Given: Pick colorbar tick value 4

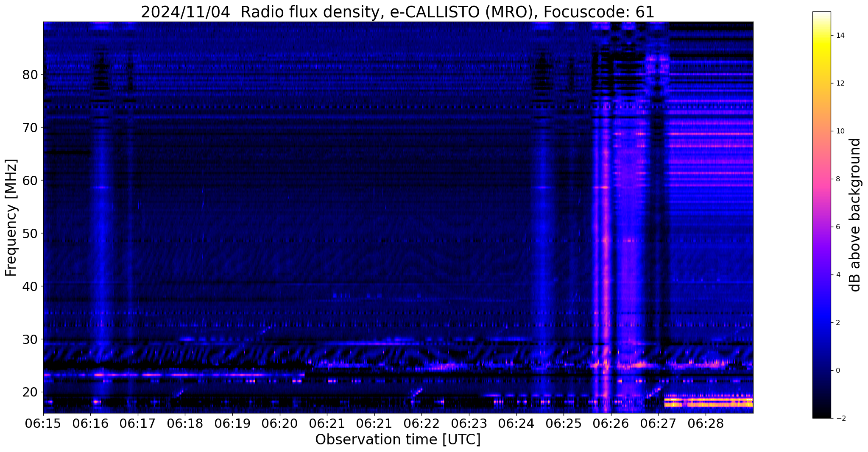Looking at the screenshot, I should point(838,275).
